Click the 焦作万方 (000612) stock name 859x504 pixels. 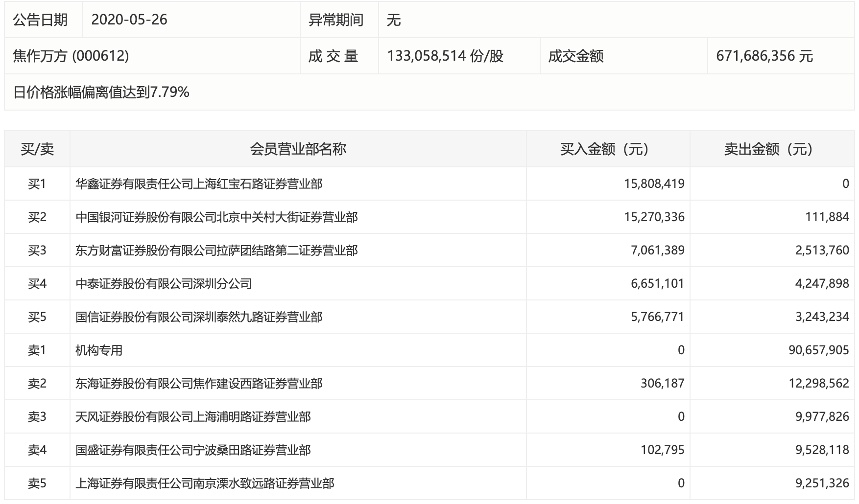click(71, 56)
